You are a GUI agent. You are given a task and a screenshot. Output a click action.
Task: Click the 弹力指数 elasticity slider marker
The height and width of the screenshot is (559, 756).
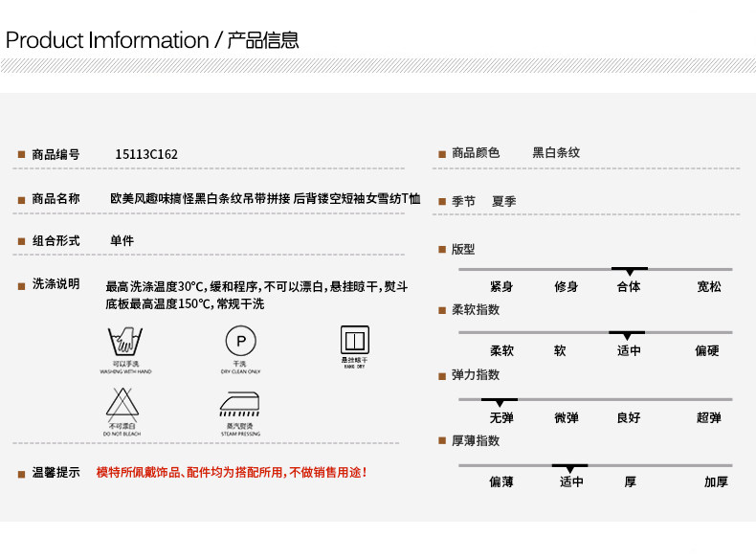(x=500, y=402)
